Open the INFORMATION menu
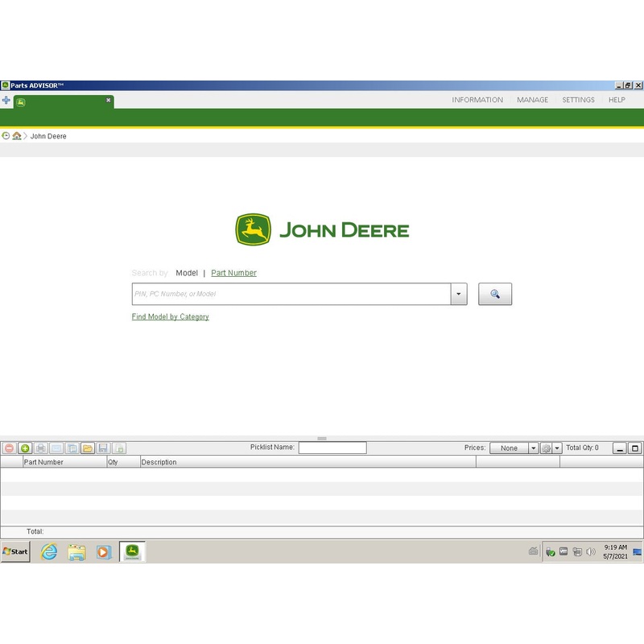 [477, 100]
